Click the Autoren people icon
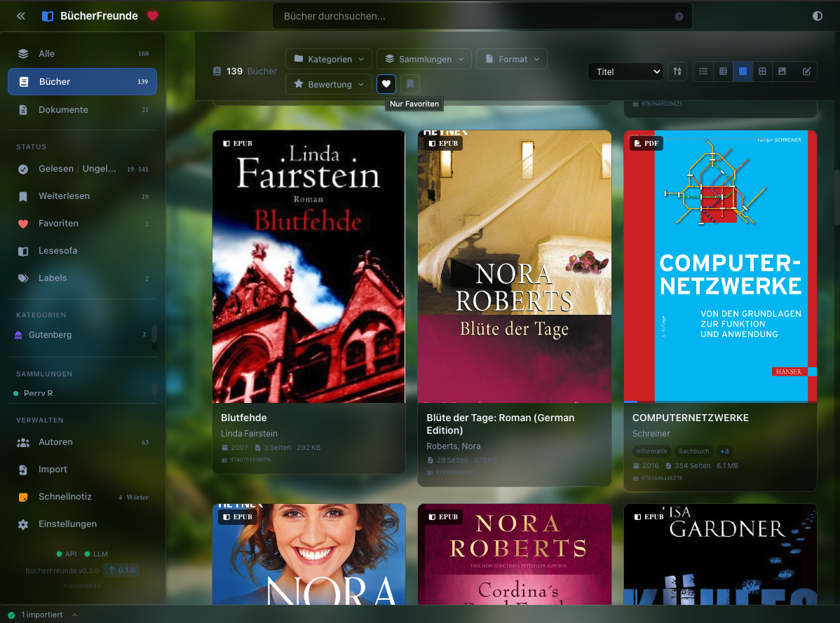Screen dimensions: 840x623 tap(23, 443)
